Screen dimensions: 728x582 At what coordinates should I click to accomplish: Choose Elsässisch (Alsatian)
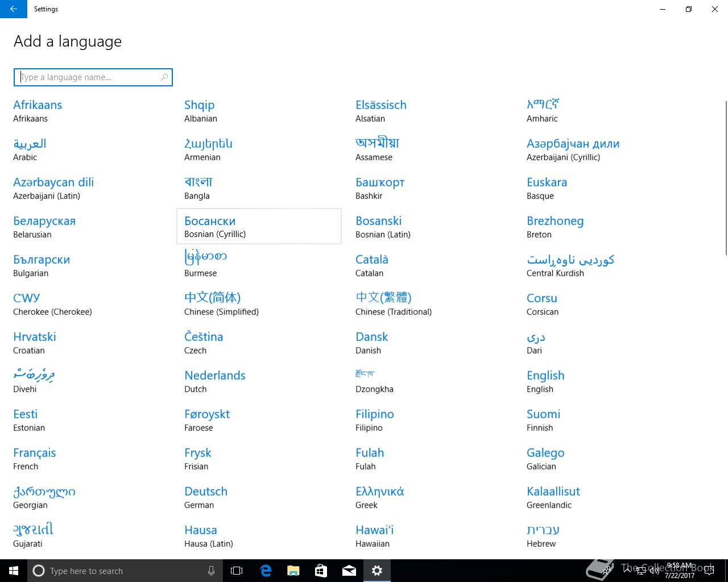coord(430,110)
